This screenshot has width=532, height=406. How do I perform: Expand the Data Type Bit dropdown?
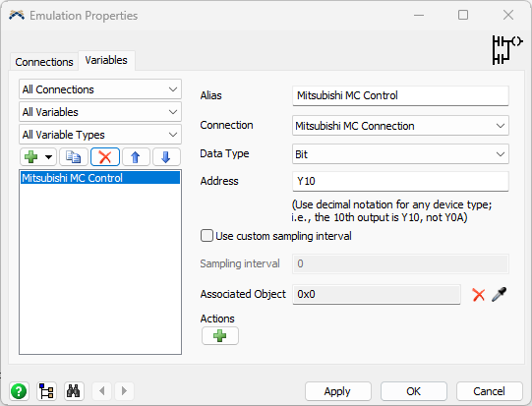pyautogui.click(x=400, y=154)
